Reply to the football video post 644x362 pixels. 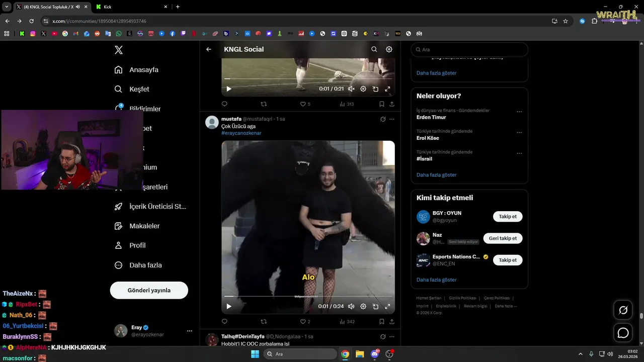click(x=224, y=104)
